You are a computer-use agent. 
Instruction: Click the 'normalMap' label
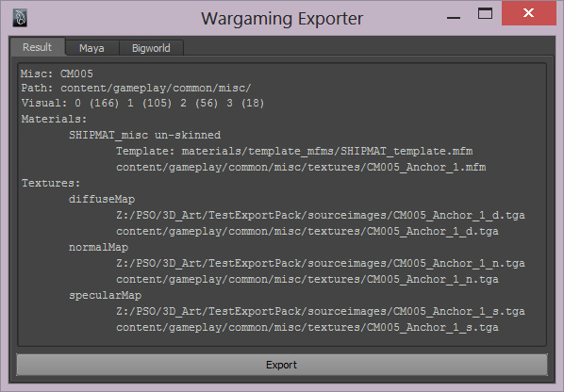pos(98,247)
